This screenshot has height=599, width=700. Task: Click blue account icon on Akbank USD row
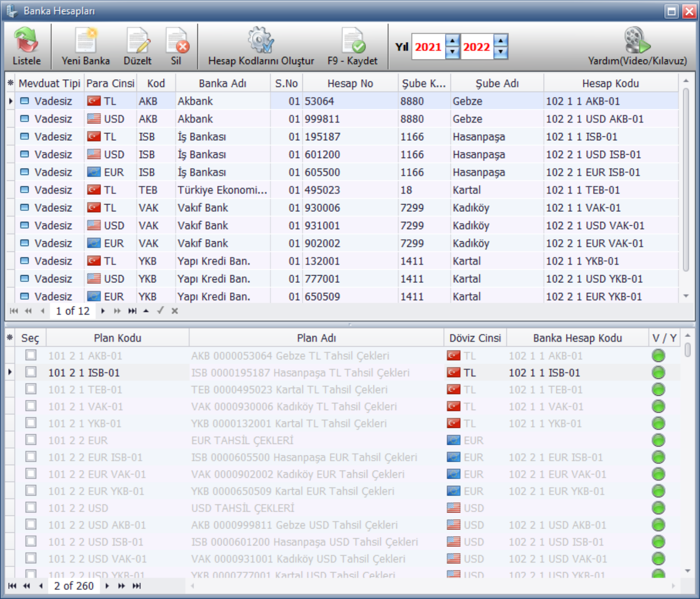tap(25, 118)
